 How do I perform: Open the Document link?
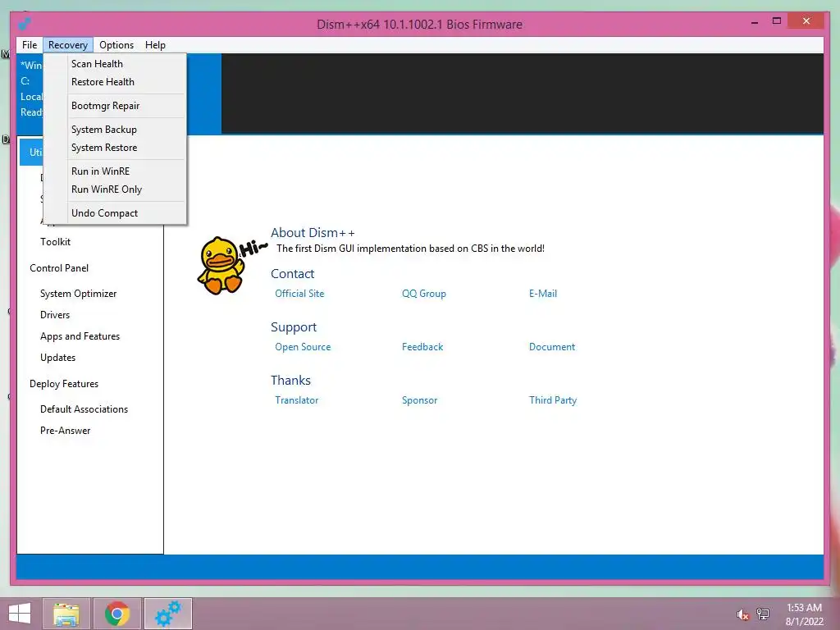click(552, 347)
